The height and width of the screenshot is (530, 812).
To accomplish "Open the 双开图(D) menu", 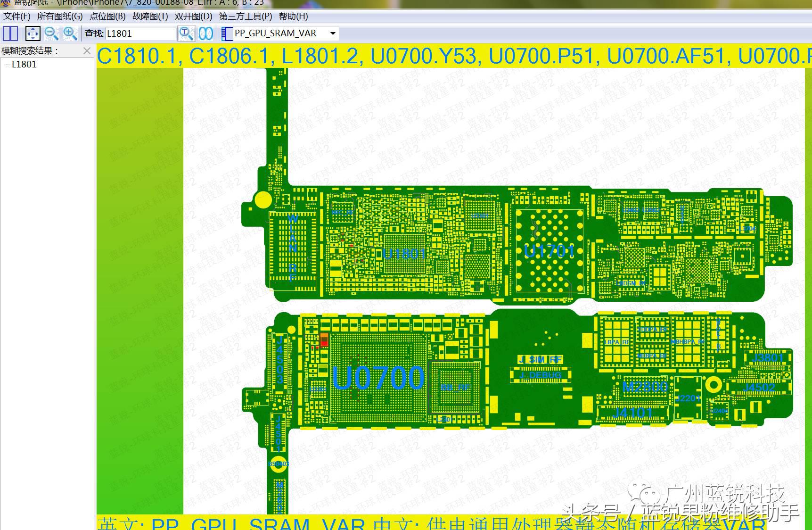I will pos(193,17).
